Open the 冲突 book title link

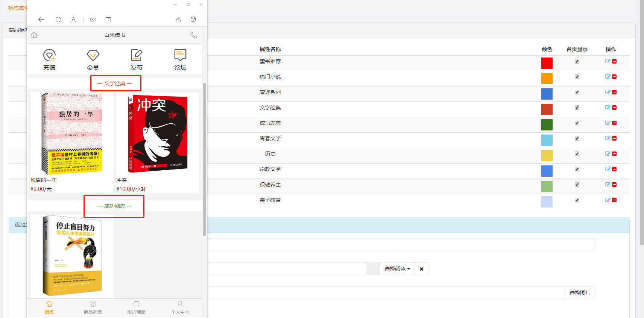(x=122, y=180)
